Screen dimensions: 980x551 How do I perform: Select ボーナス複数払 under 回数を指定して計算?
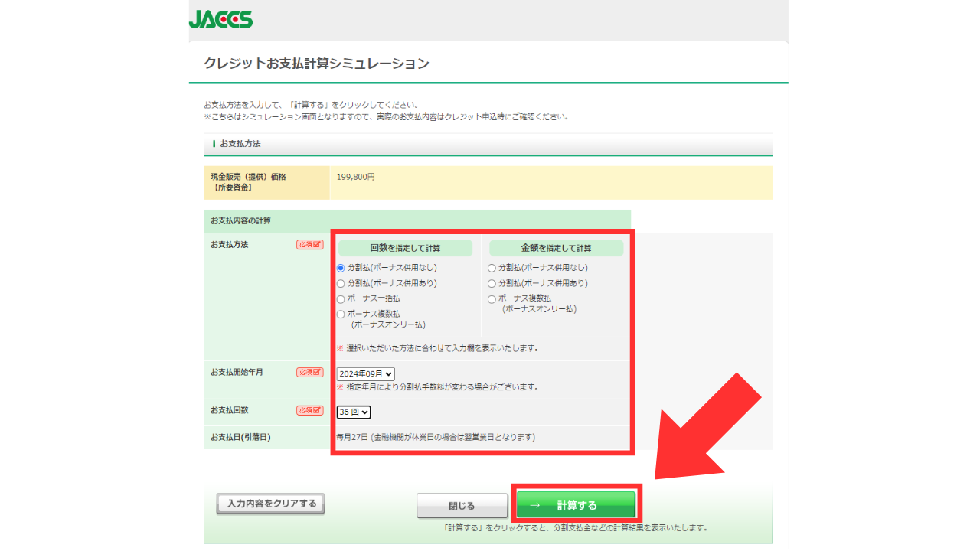341,315
